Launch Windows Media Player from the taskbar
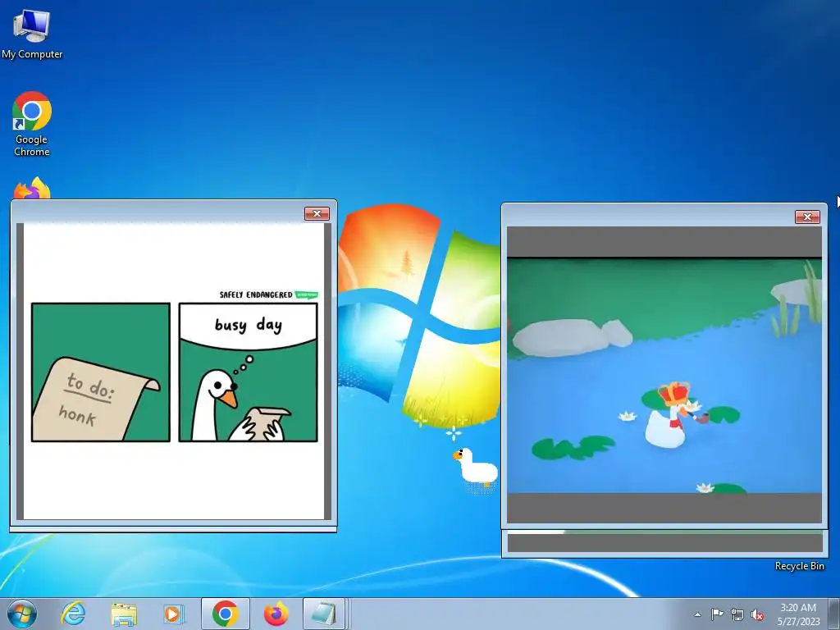 click(x=174, y=614)
